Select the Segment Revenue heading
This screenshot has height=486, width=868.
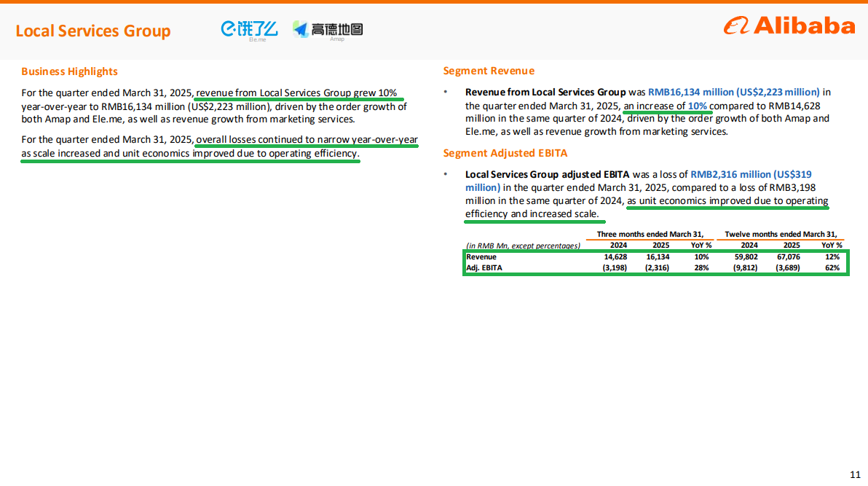489,71
